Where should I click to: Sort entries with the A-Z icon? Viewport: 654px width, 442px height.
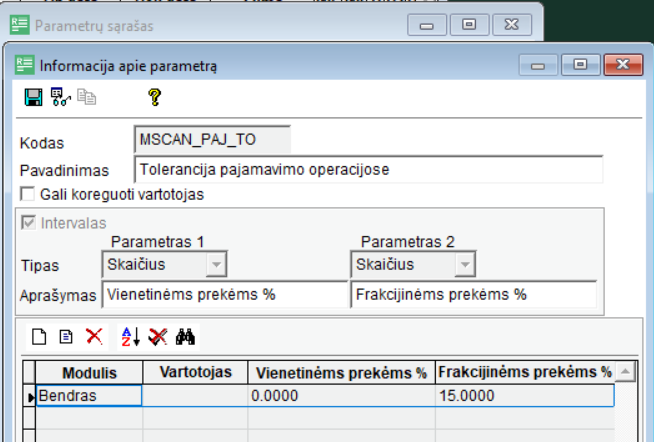(x=130, y=337)
